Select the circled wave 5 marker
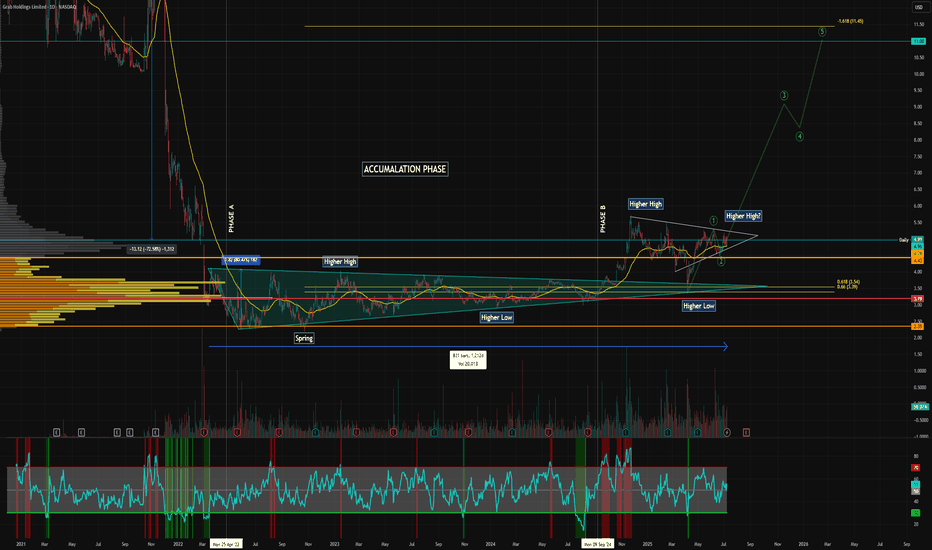932x550 pixels. click(822, 32)
